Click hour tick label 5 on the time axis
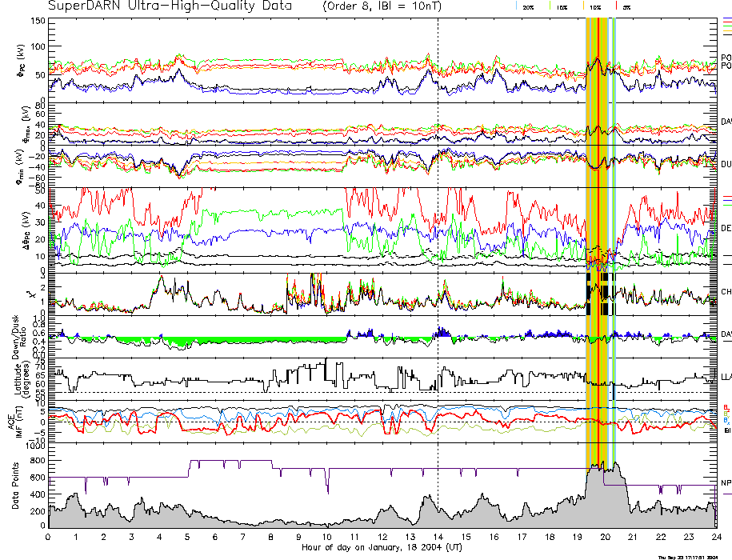The width and height of the screenshot is (732, 560). pyautogui.click(x=187, y=537)
